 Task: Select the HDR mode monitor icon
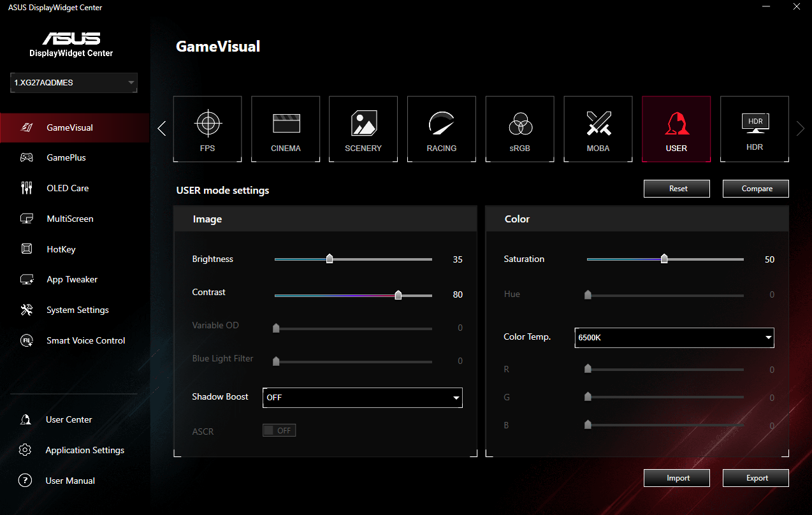(755, 123)
